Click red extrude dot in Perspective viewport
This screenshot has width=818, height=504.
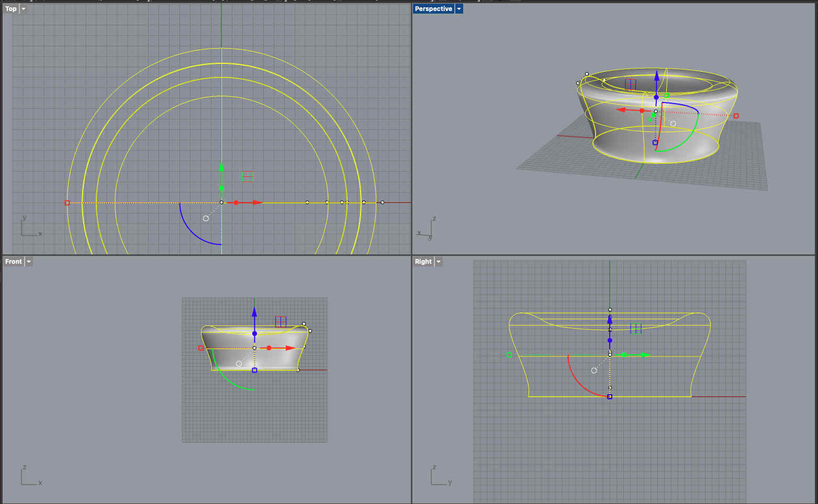pyautogui.click(x=642, y=110)
